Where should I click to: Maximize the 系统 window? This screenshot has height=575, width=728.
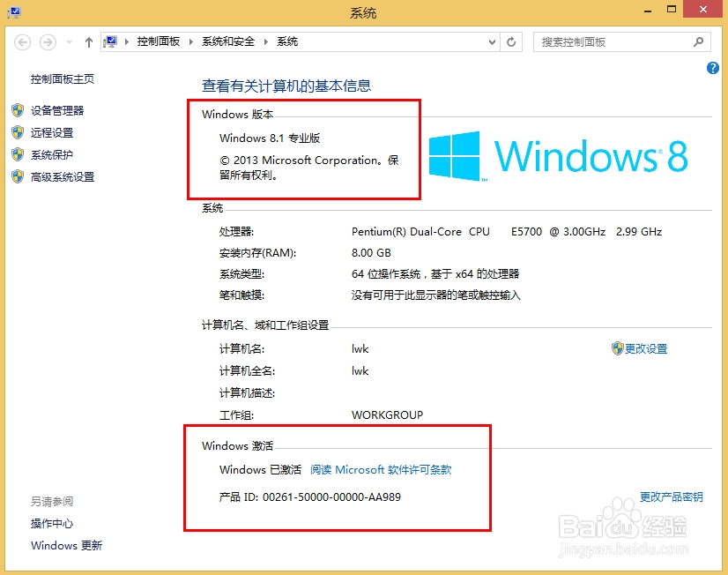click(672, 10)
